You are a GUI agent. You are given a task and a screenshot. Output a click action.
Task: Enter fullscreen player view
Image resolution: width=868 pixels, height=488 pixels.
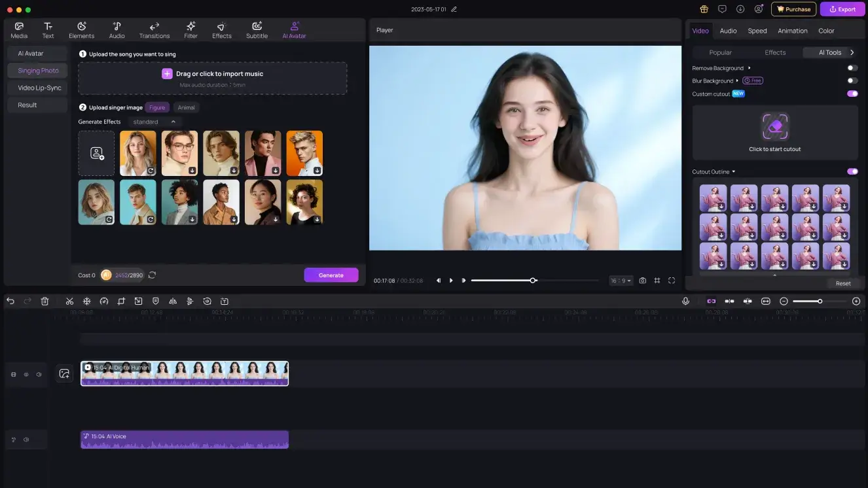(672, 281)
